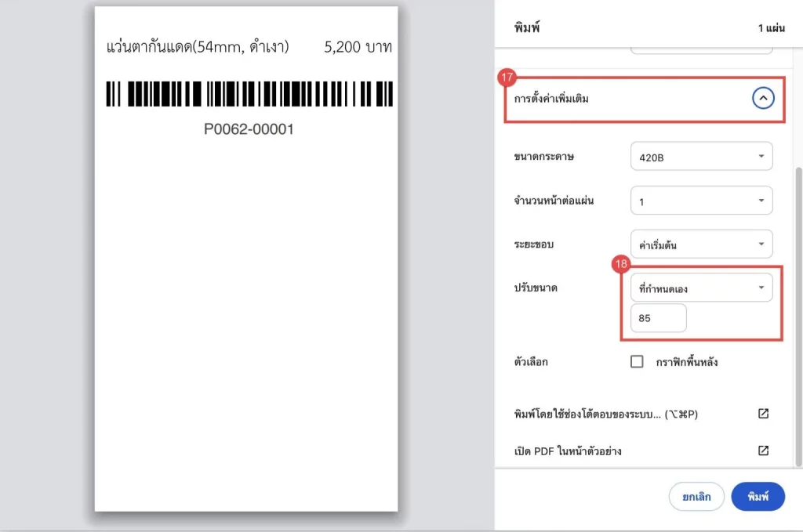Image resolution: width=803 pixels, height=532 pixels.
Task: Click the แว่นตากันแดด product name text
Action: [198, 47]
